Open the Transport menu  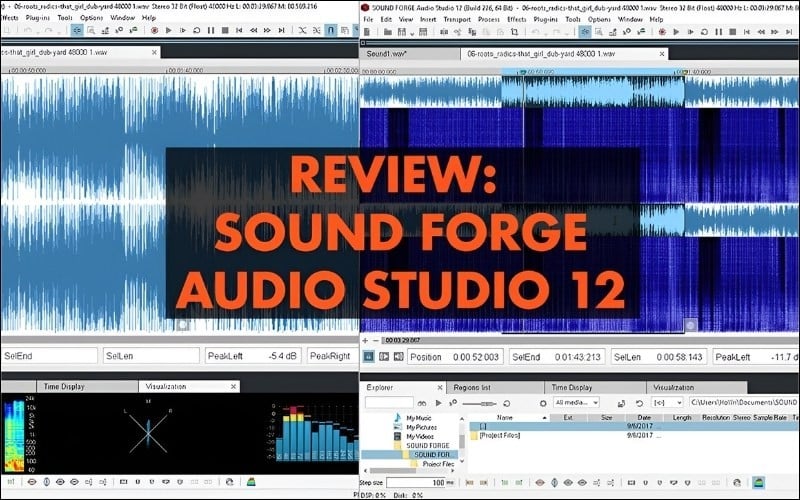point(457,19)
